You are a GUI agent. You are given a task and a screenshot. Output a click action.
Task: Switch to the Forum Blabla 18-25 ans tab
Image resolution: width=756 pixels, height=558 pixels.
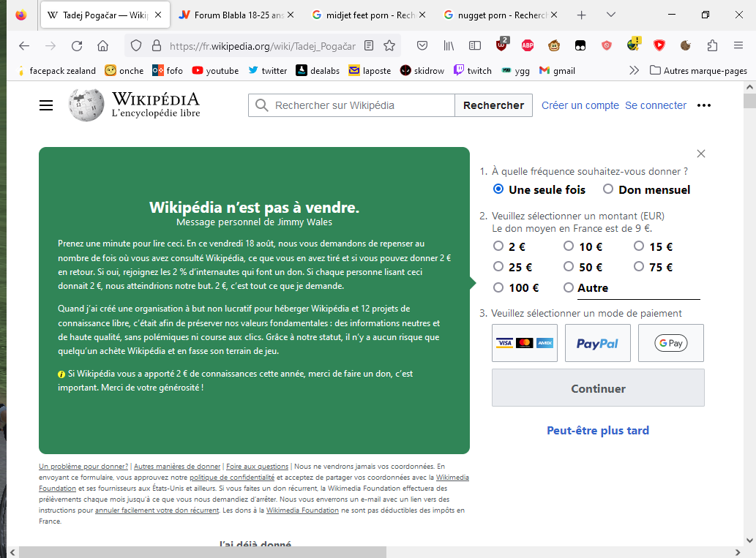[237, 15]
